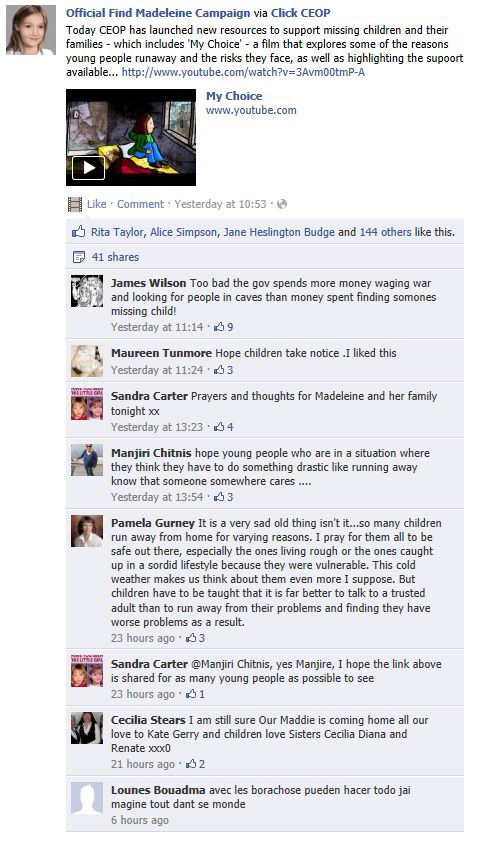Screen dimensions: 491x842
Task: Click the thumbs-up icon next to Rita Taylor
Action: pos(78,232)
